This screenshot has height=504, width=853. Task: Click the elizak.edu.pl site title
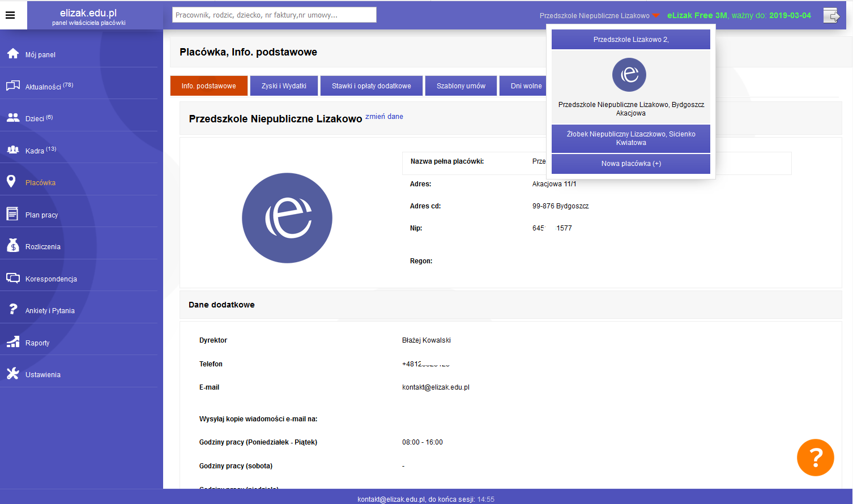click(x=88, y=12)
